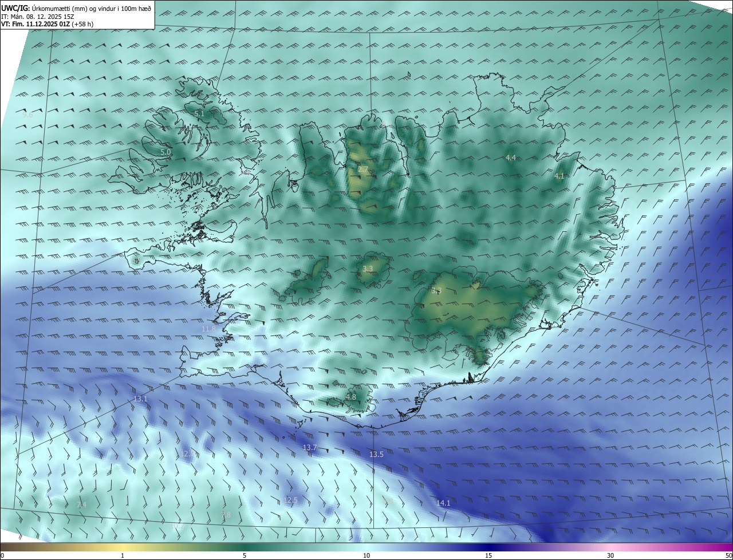
Task: Select the 30 tick label on the color scale
Action: point(610,555)
